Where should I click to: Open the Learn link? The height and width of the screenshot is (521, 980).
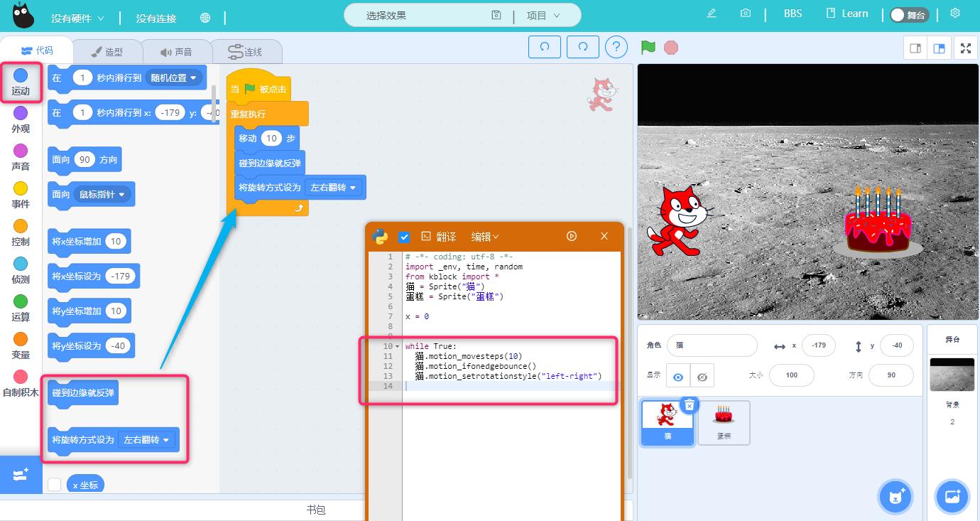click(847, 14)
